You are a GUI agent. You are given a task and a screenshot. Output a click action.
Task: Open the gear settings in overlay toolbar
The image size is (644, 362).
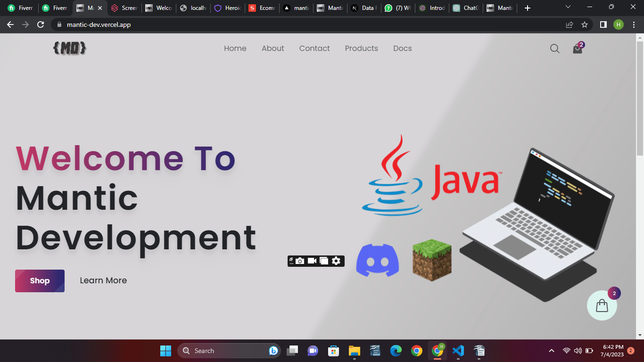pos(336,261)
